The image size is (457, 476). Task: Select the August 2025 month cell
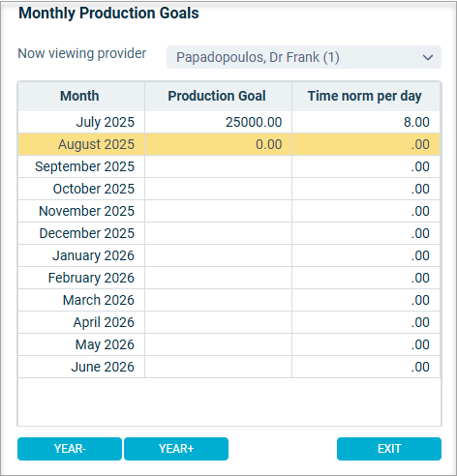(x=81, y=144)
